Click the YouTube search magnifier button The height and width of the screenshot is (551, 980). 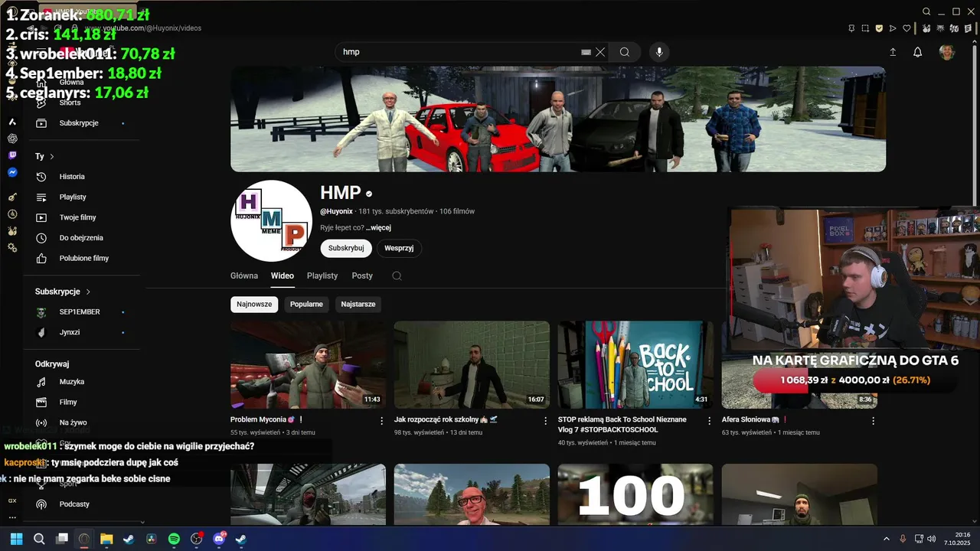pos(625,52)
